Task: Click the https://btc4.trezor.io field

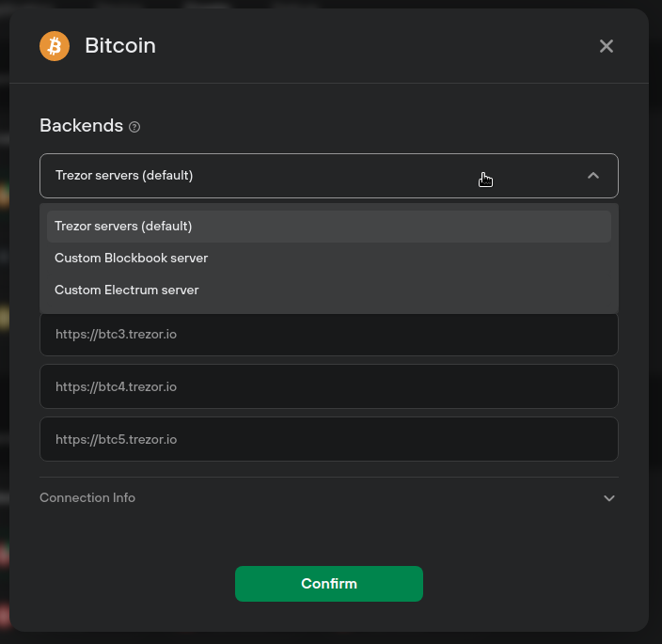Action: pyautogui.click(x=329, y=386)
